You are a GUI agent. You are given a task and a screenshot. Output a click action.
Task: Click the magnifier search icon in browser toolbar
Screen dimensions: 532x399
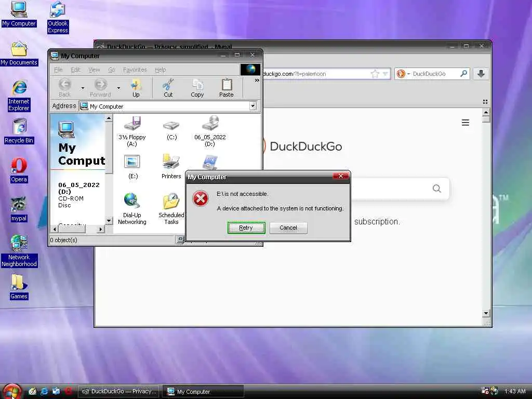pos(463,73)
